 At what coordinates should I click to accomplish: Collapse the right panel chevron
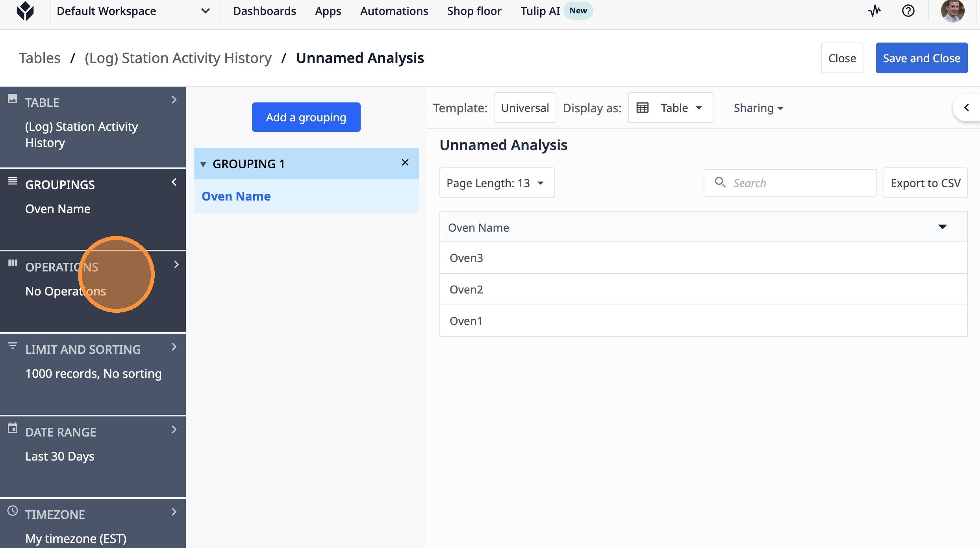(x=966, y=108)
